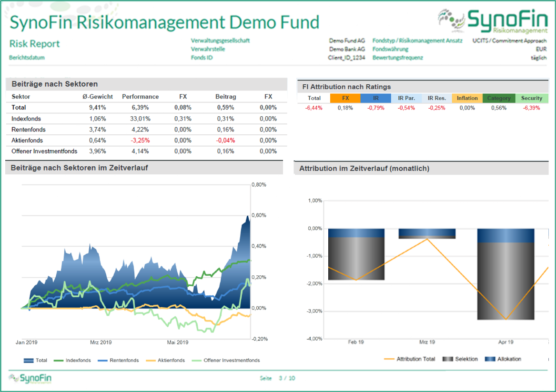Click the light green 'Security' header cell

pyautogui.click(x=532, y=98)
